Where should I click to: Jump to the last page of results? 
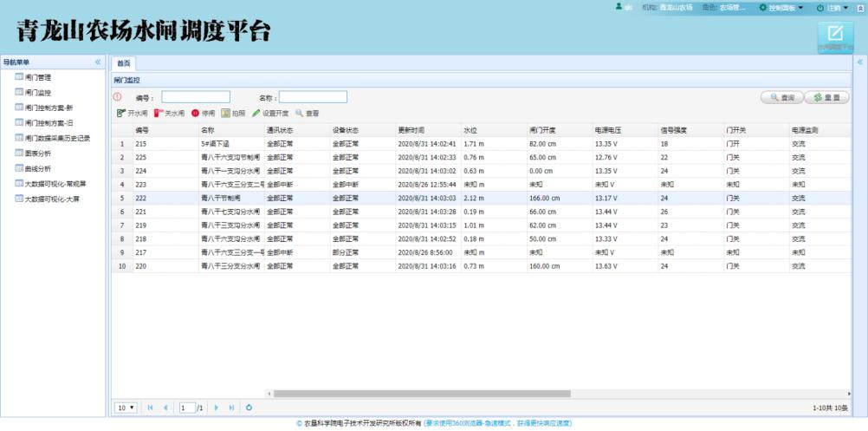[231, 408]
